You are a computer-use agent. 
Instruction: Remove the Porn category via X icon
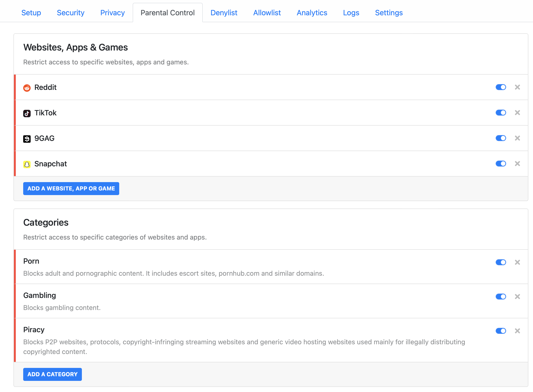[517, 262]
